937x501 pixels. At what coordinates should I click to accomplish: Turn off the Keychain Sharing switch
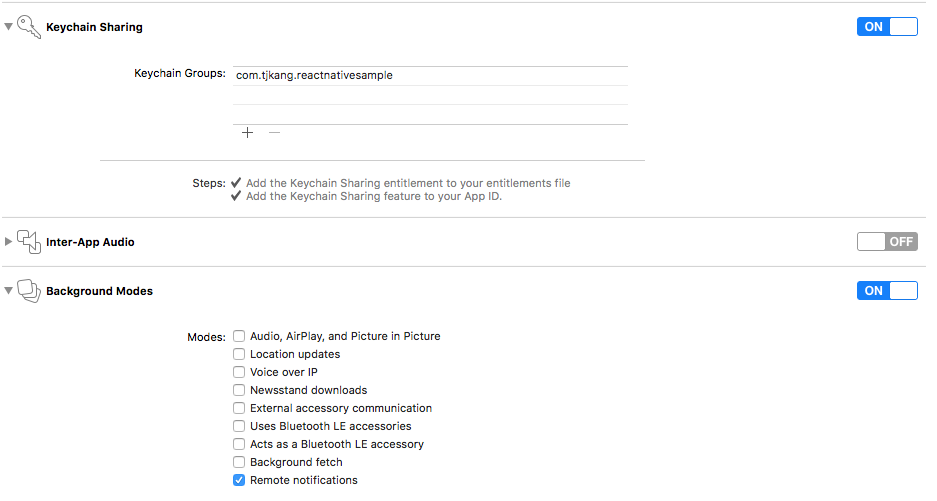[x=886, y=27]
